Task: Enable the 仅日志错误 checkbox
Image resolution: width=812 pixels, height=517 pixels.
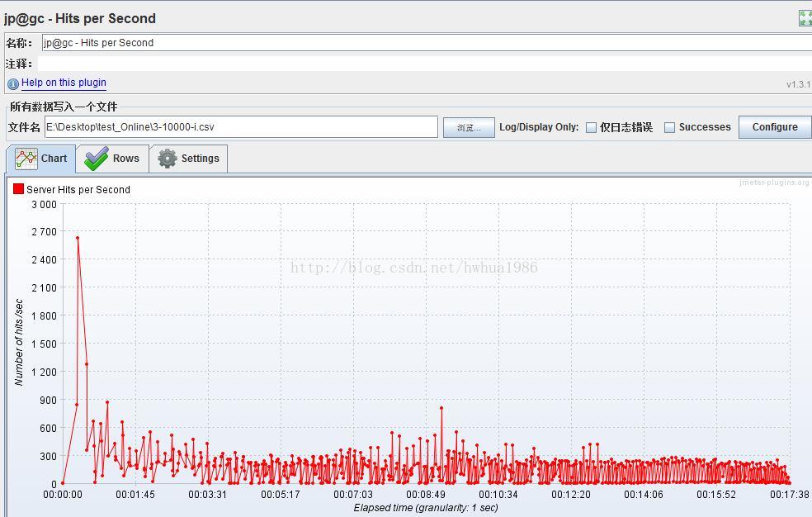Action: click(591, 127)
